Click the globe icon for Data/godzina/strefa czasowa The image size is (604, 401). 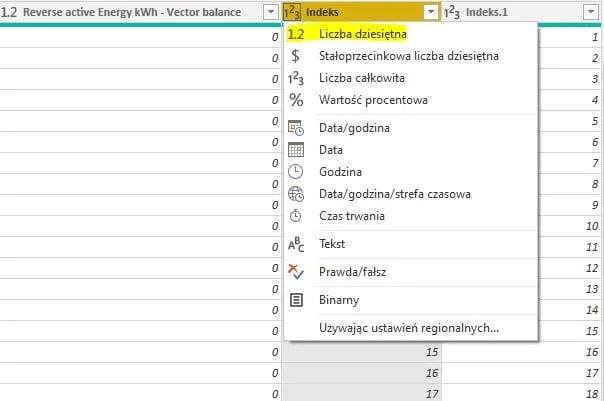tap(296, 194)
